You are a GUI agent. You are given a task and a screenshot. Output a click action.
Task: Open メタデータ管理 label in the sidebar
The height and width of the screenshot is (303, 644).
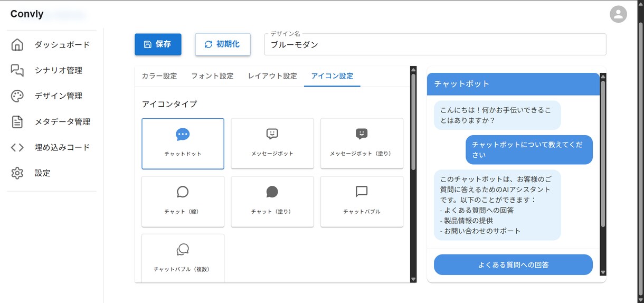click(x=62, y=122)
